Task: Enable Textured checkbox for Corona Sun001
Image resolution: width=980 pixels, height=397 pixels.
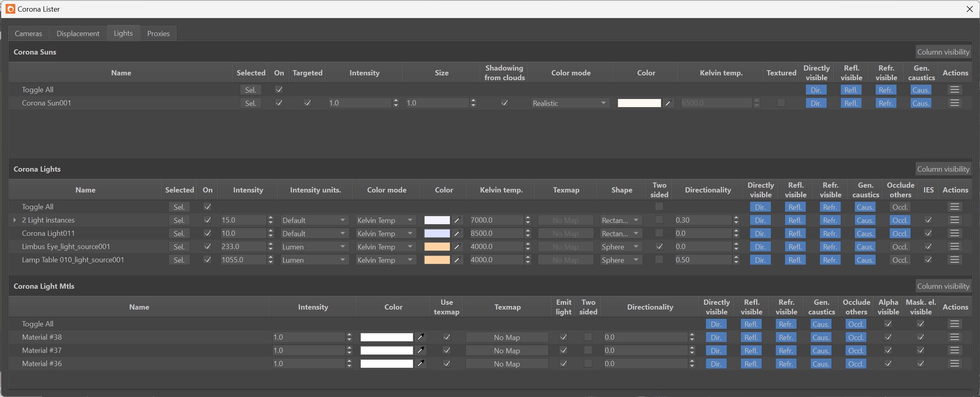Action: [x=781, y=103]
